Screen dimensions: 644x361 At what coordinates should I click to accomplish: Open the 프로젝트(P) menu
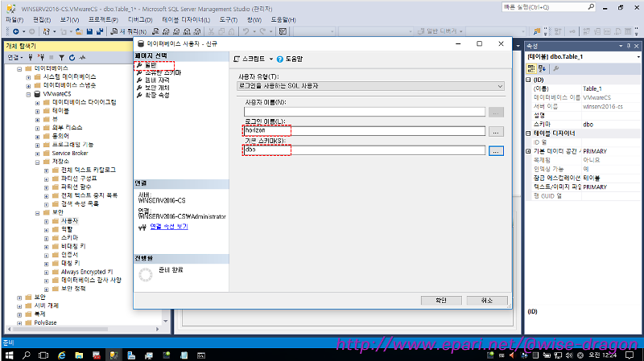coord(104,19)
